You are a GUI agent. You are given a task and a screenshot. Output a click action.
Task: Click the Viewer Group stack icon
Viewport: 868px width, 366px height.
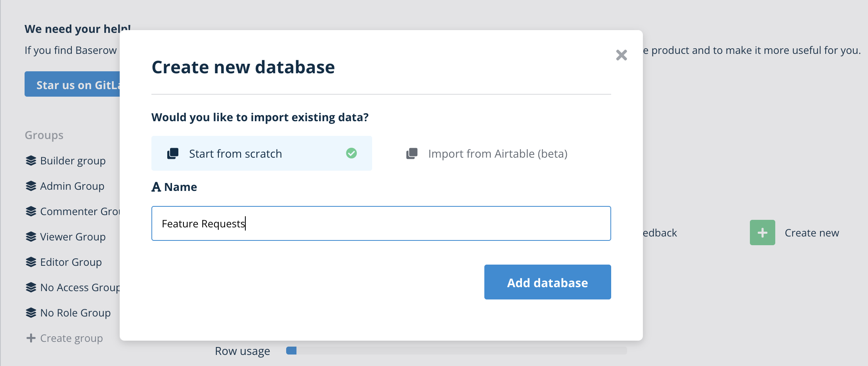(x=32, y=236)
